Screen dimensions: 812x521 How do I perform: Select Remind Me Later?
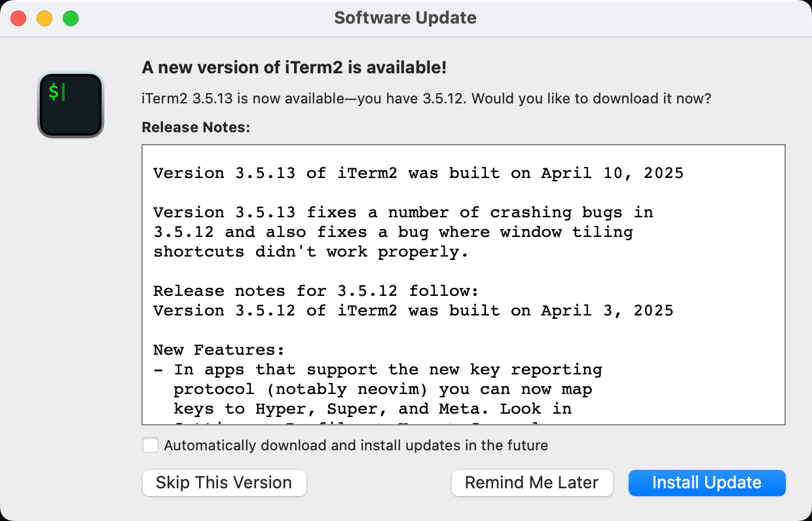click(532, 483)
